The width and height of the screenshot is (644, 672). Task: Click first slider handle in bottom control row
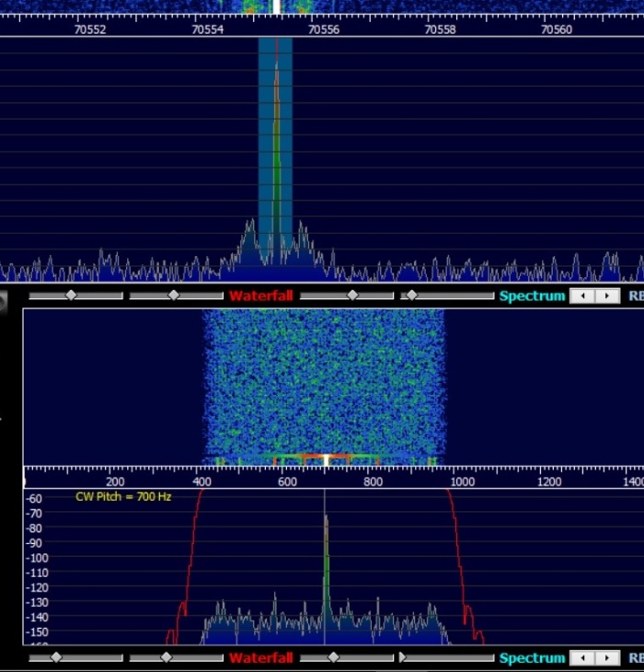[56, 657]
